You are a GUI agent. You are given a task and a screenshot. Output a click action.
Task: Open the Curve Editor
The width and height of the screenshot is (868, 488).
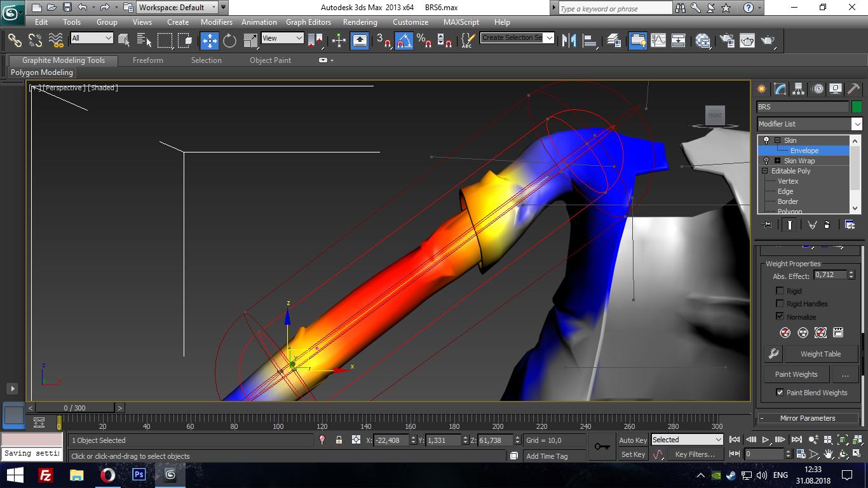(x=658, y=41)
